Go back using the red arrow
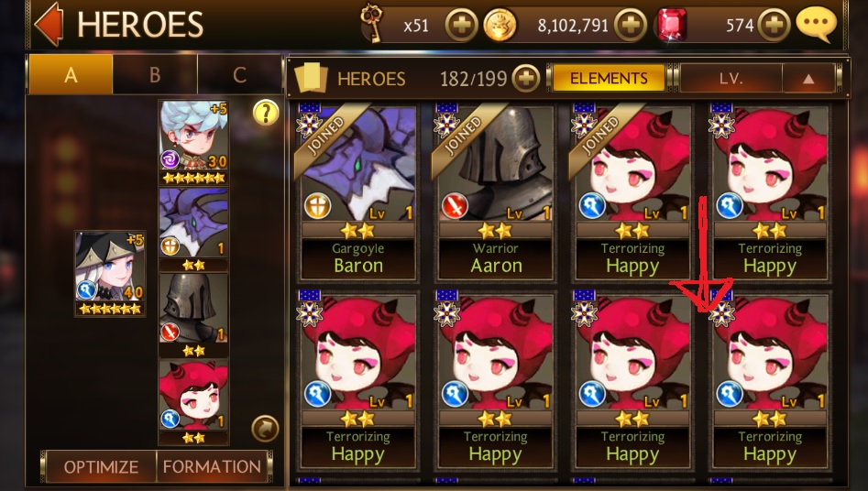 click(49, 25)
